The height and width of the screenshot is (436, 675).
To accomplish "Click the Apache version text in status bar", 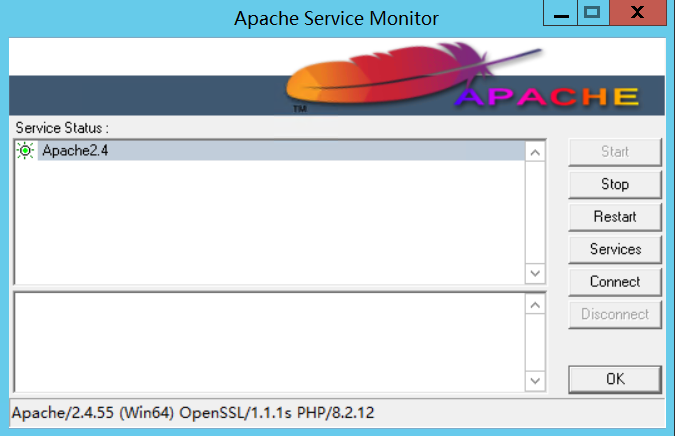I will tap(192, 412).
